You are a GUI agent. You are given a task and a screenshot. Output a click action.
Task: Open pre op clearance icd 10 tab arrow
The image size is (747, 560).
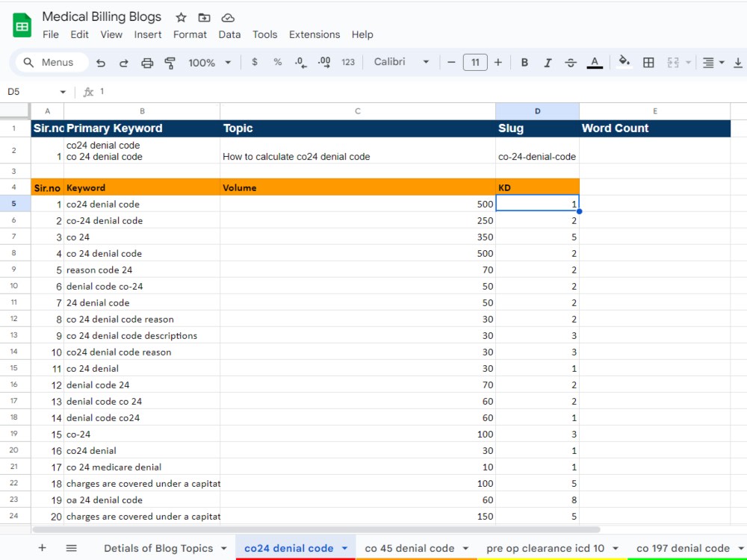[616, 549]
